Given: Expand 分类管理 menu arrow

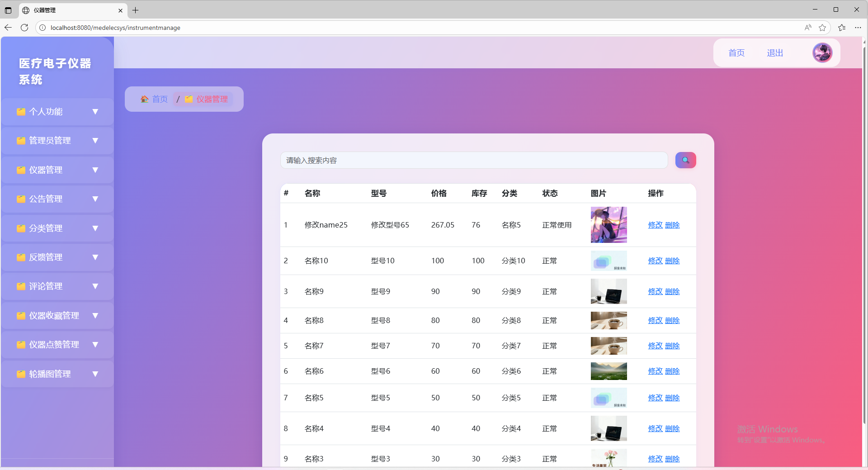Looking at the screenshot, I should (95, 228).
